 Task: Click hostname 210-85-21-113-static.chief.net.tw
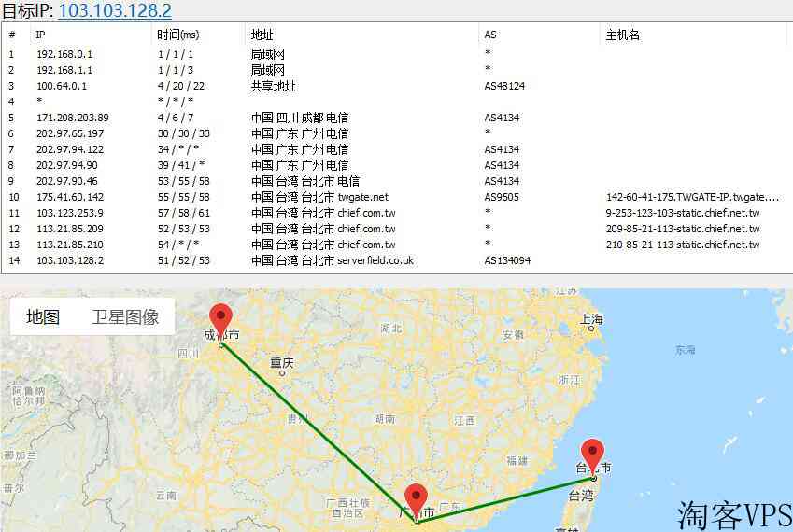[x=683, y=245]
